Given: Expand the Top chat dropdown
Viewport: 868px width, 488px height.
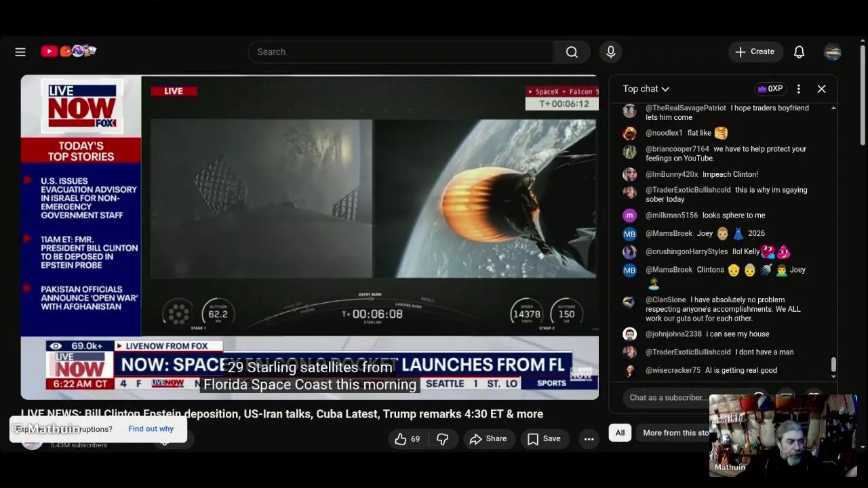Looking at the screenshot, I should coord(646,89).
